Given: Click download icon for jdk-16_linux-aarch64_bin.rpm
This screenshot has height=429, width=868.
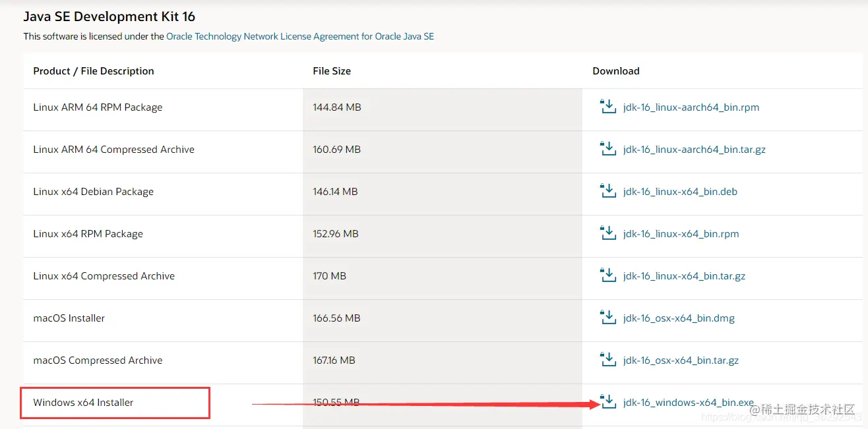Looking at the screenshot, I should [607, 106].
